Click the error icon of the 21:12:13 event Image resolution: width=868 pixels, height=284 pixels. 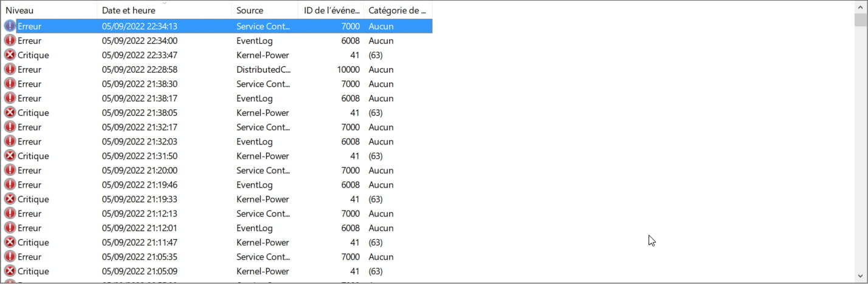click(x=10, y=214)
